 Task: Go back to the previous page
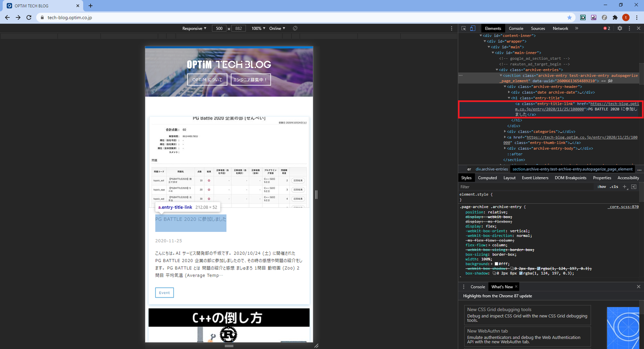pos(7,17)
